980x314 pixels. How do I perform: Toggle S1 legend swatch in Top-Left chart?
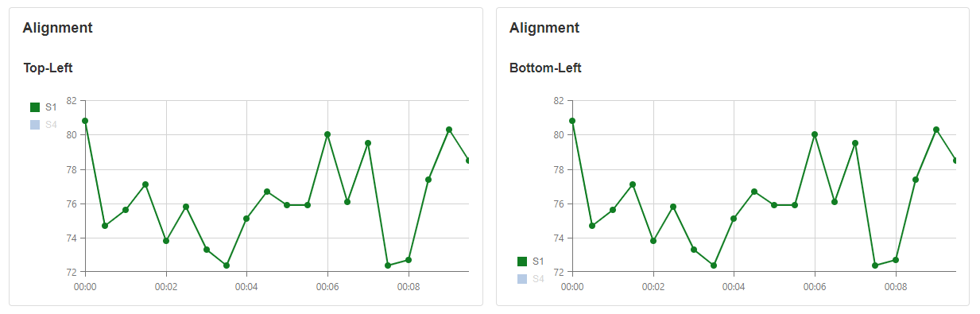[35, 107]
